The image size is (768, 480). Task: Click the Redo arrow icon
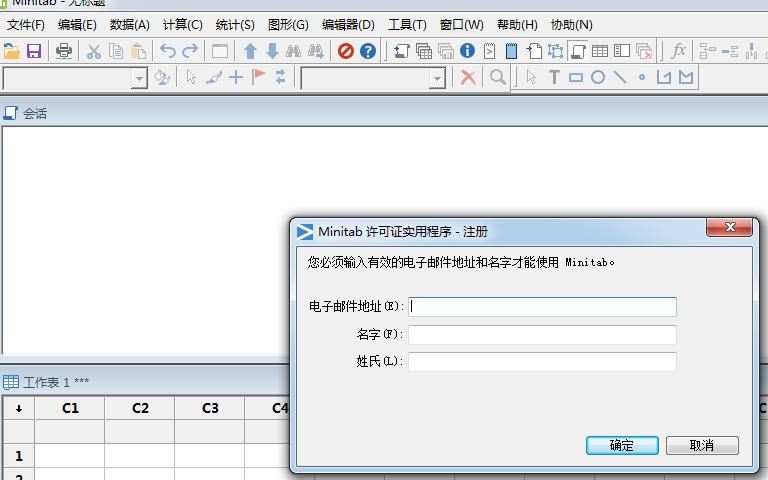tap(190, 51)
